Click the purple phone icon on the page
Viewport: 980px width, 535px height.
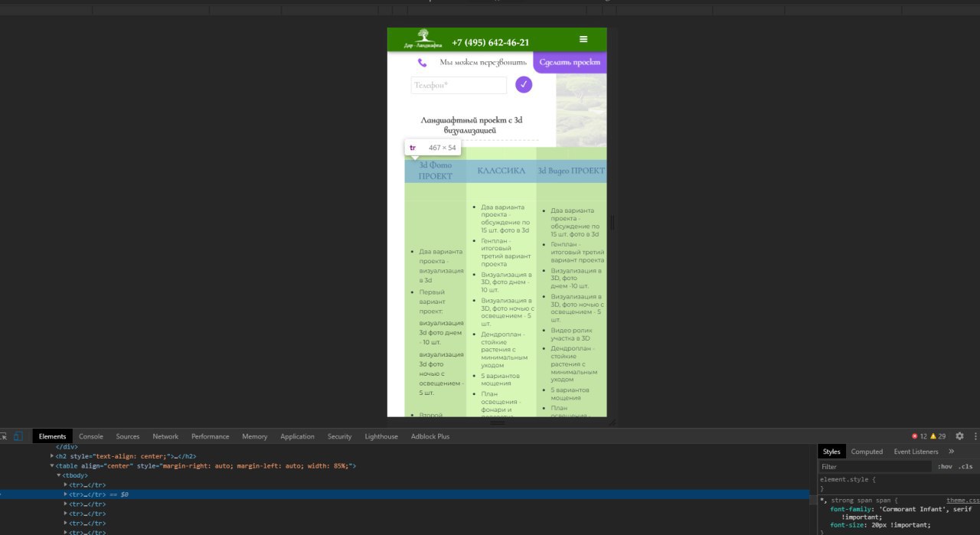tap(422, 63)
